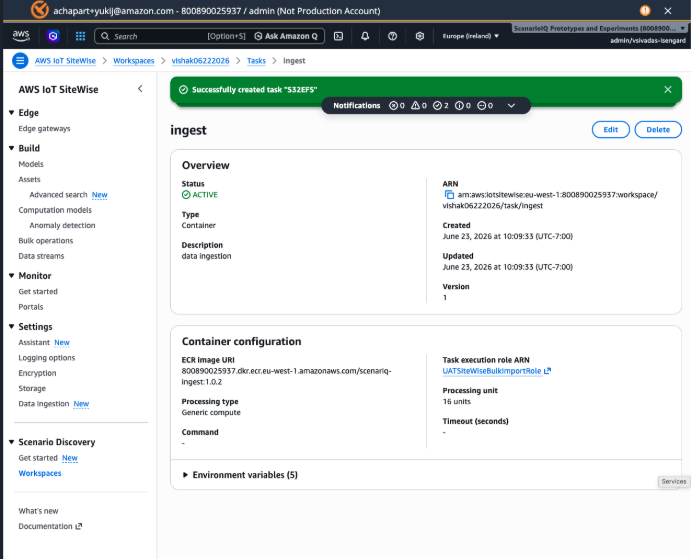Go to AWS IoT SiteWise breadcrumb
Viewport: 691px width, 559px height.
(65, 61)
